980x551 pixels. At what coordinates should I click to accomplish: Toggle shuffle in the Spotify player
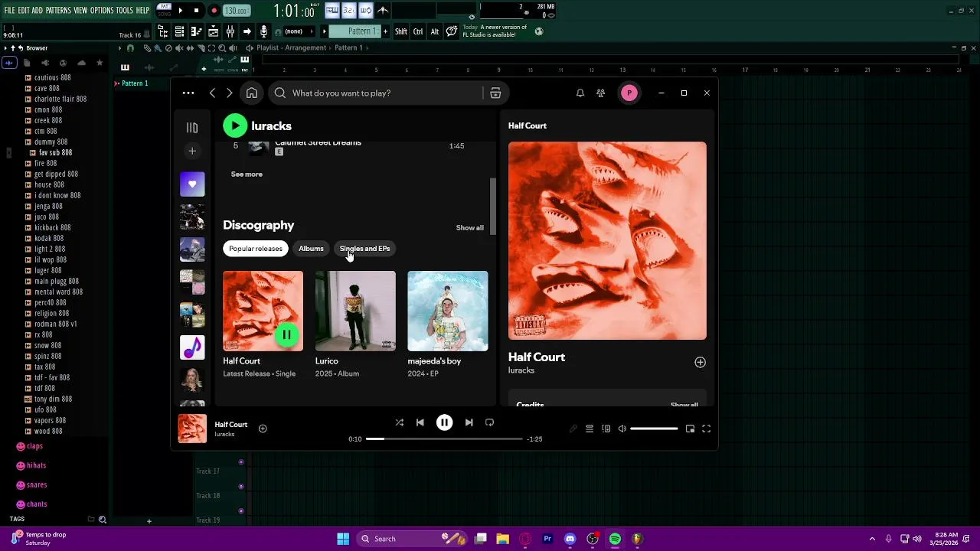coord(399,422)
